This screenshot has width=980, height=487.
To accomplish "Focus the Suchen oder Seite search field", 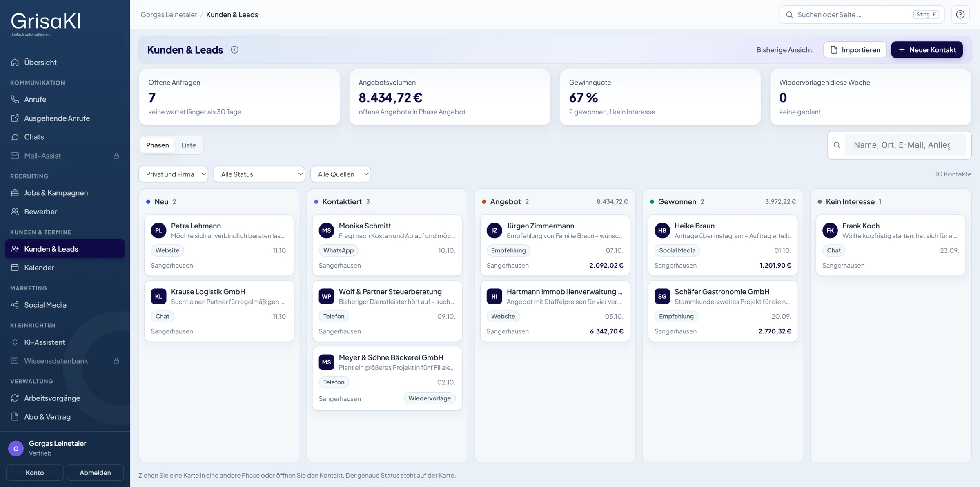I will 862,15.
